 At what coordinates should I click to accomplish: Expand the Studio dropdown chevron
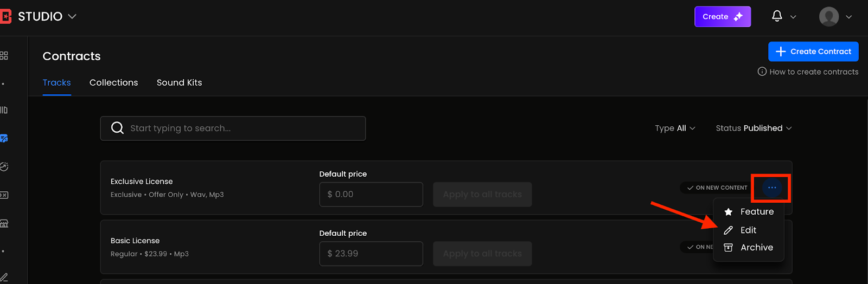point(72,16)
